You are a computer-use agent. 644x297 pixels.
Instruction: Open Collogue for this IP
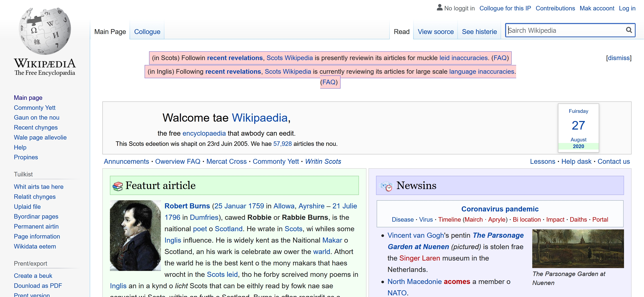[505, 8]
